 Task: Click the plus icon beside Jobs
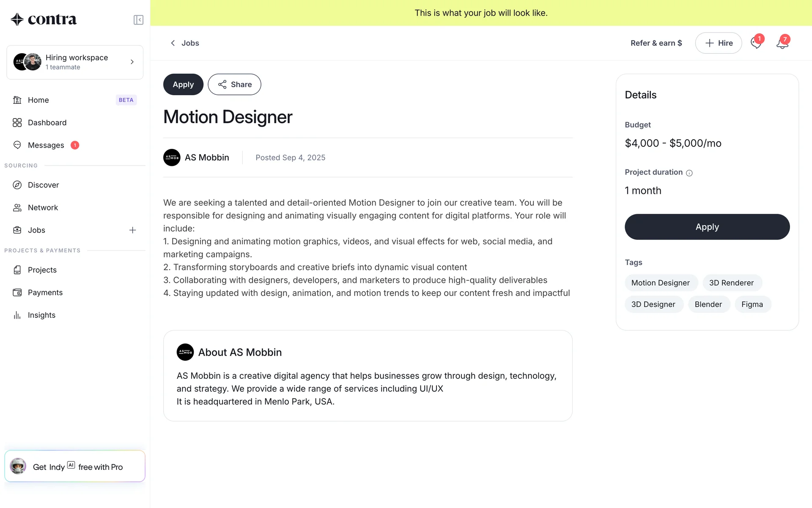point(132,230)
